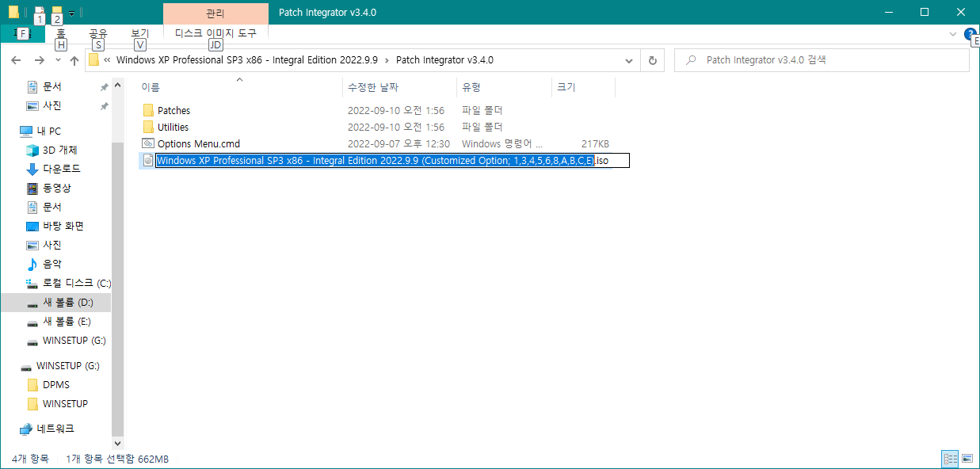Open 바탕 화면 in the navigation pane

point(63,226)
